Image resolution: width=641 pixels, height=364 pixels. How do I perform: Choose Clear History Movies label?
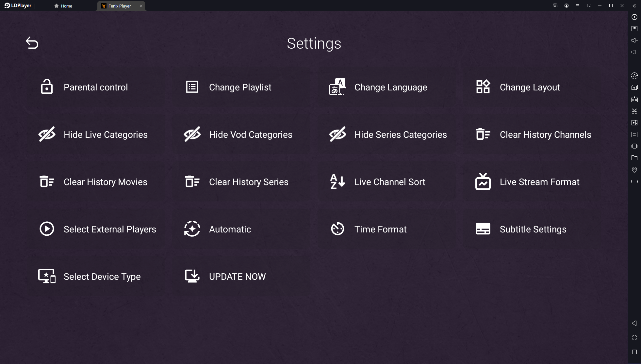105,182
